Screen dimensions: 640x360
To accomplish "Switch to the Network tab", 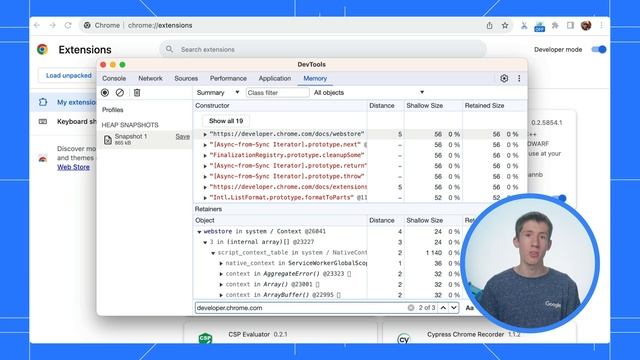I will [150, 78].
